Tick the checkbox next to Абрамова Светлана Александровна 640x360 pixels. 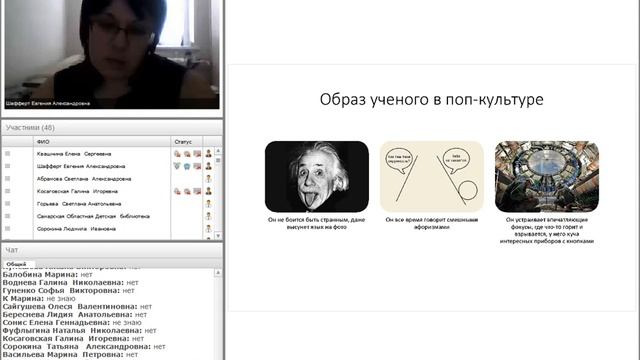coord(7,178)
